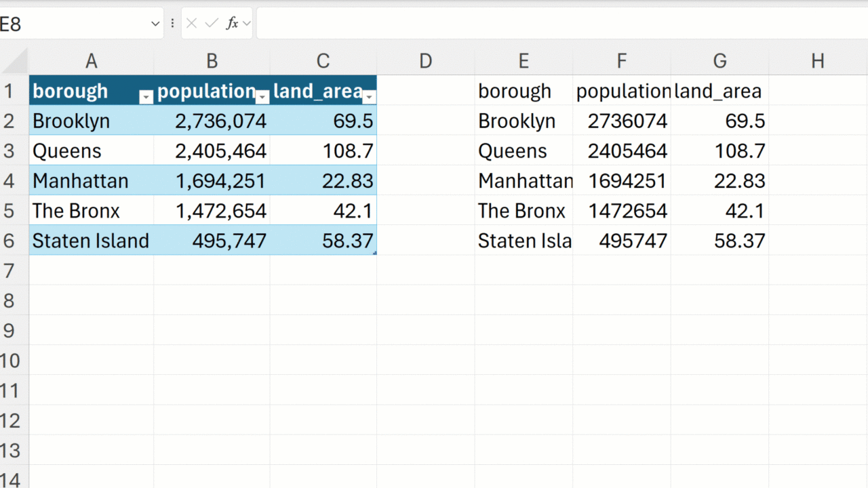The width and height of the screenshot is (868, 488).
Task: Select the Manhattan cell in the table
Action: click(x=91, y=181)
